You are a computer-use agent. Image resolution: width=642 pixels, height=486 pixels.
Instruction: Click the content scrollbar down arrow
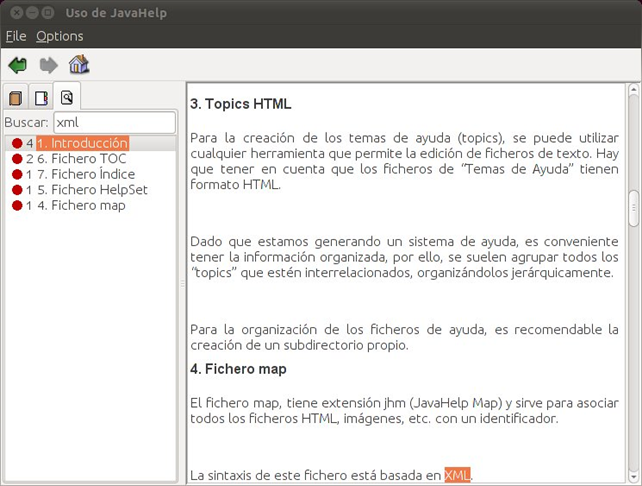point(633,476)
